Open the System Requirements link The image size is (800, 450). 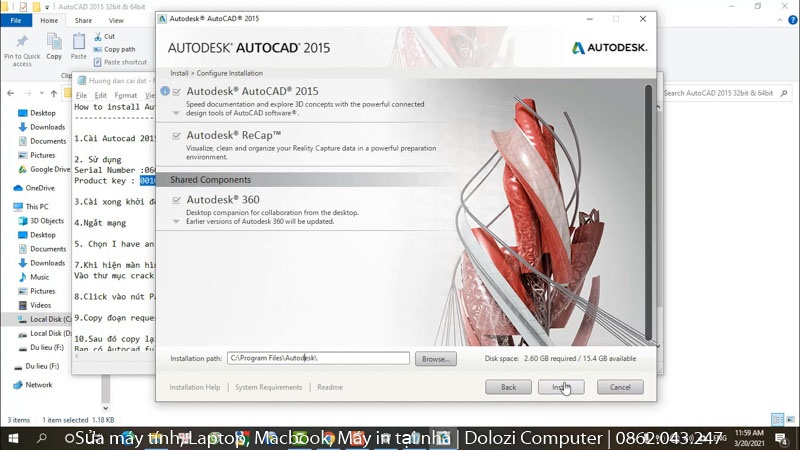268,387
